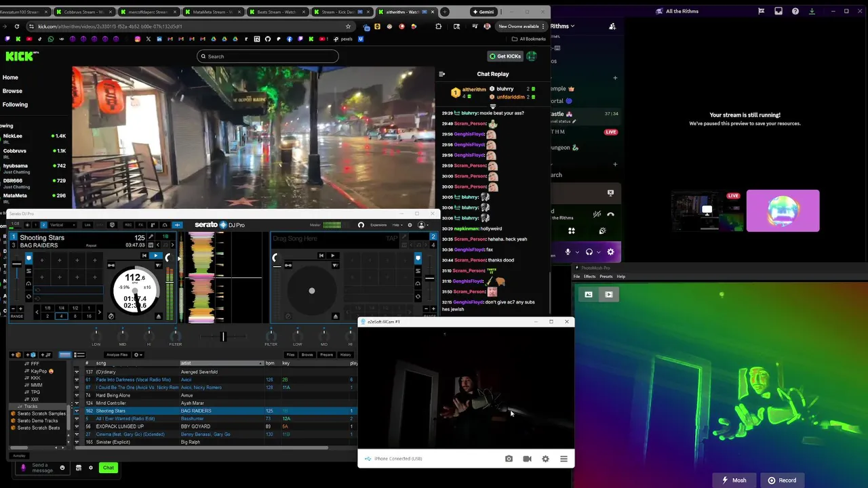
Task: Deafen audio in Discord
Action: coord(589,252)
